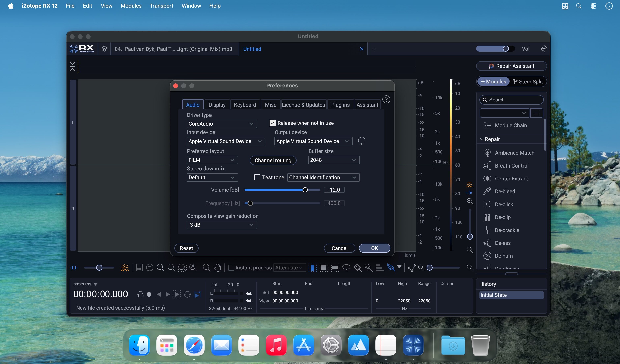Click the module list view icon
Viewport: 620px width, 364px height.
pyautogui.click(x=537, y=113)
